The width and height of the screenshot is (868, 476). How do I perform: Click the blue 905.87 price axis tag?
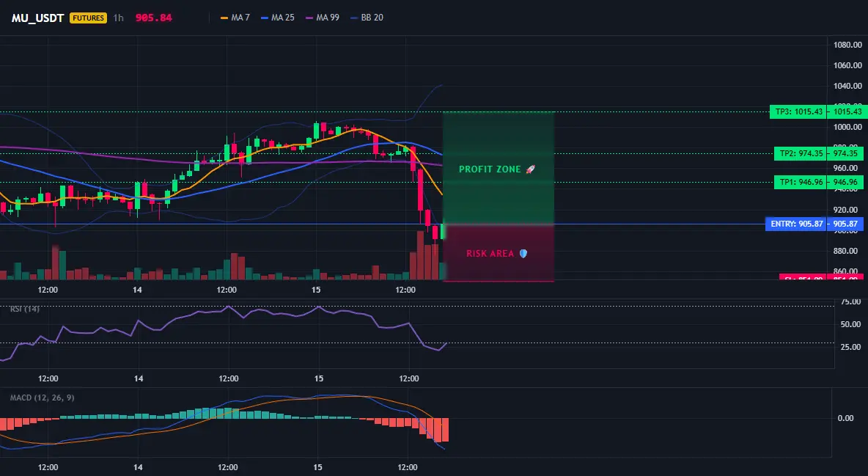pyautogui.click(x=845, y=224)
